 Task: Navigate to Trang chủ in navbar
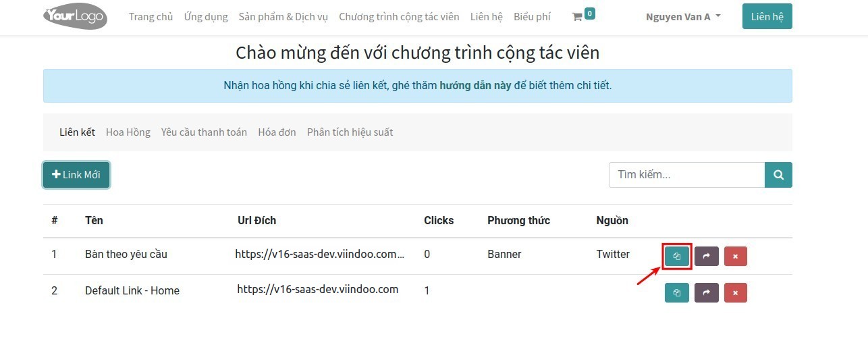pyautogui.click(x=151, y=17)
